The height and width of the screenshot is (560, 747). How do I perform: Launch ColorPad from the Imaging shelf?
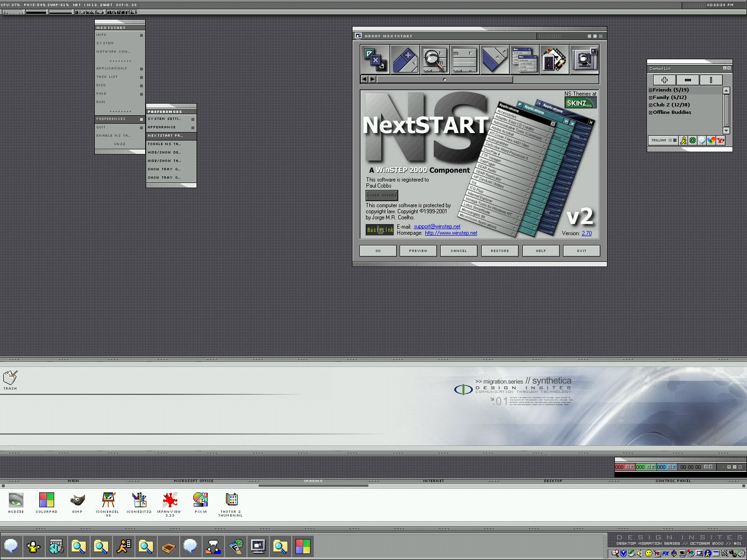pyautogui.click(x=47, y=503)
